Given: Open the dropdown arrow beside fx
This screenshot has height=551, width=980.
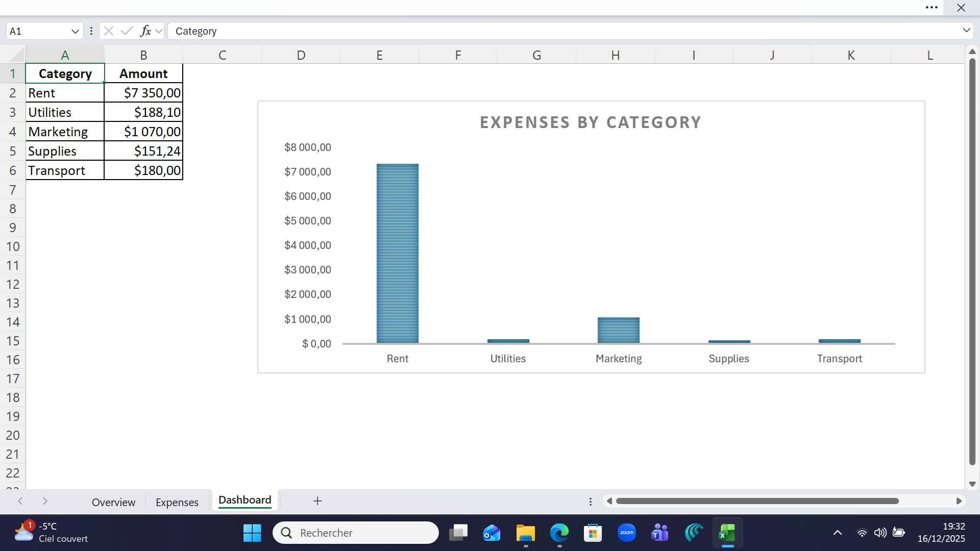Looking at the screenshot, I should click(x=159, y=31).
